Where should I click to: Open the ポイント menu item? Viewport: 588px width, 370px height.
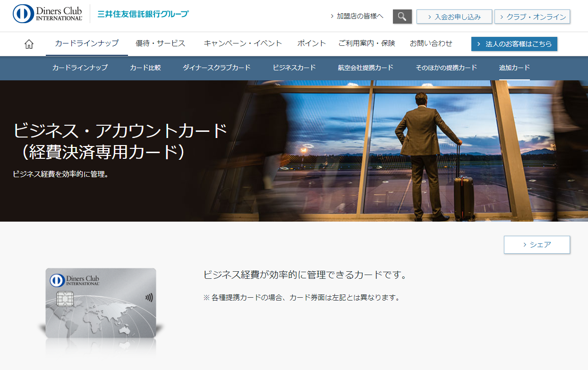(x=312, y=43)
